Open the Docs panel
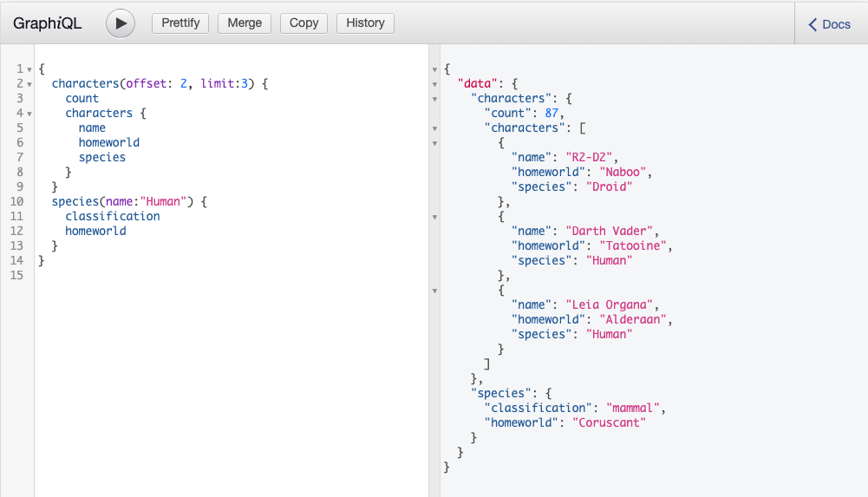Screen dimensions: 868x497 pos(830,24)
